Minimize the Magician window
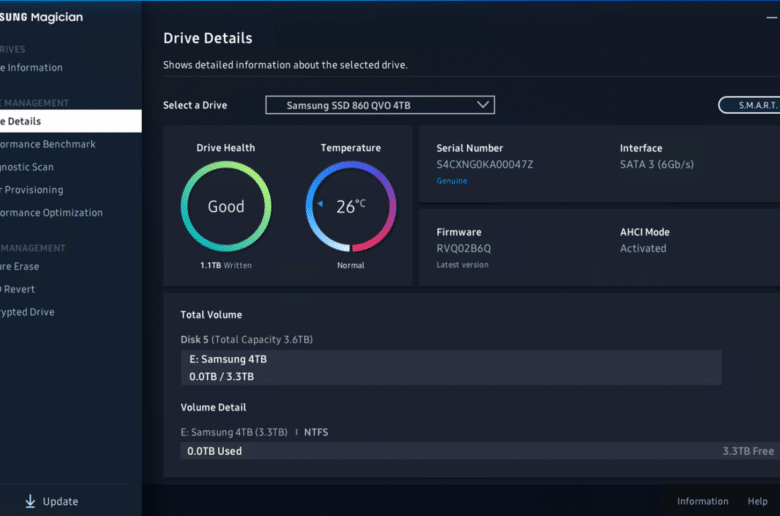The image size is (780, 516). [x=772, y=17]
